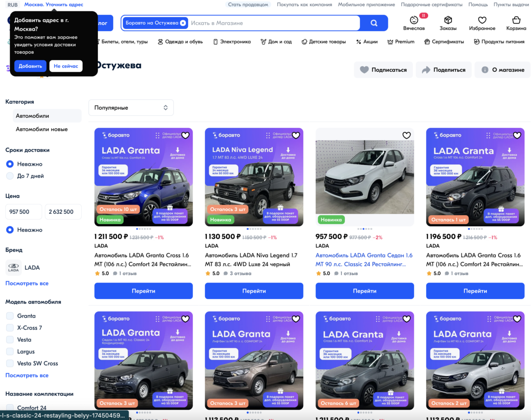Open the Стать продавцом link
Viewport: 531px width, 420px height.
coord(248,5)
